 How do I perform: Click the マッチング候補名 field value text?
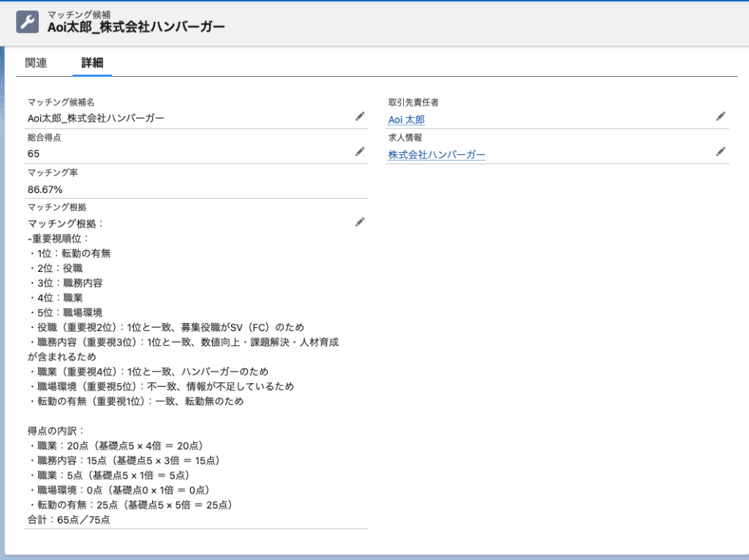(x=96, y=118)
